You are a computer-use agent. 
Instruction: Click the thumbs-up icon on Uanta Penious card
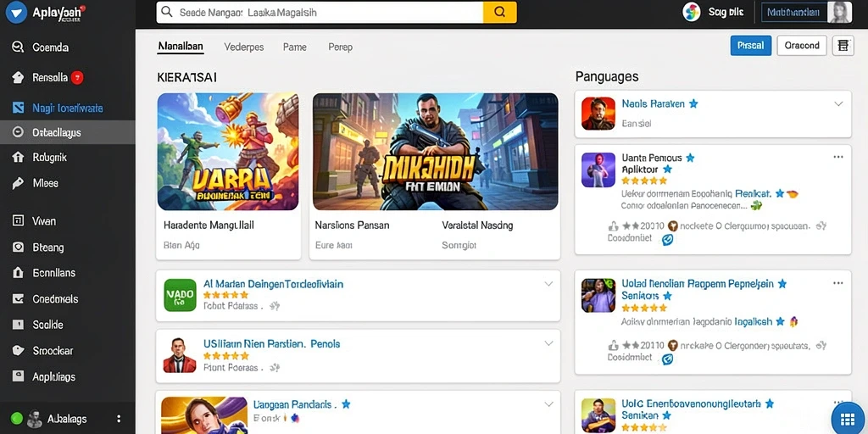613,225
